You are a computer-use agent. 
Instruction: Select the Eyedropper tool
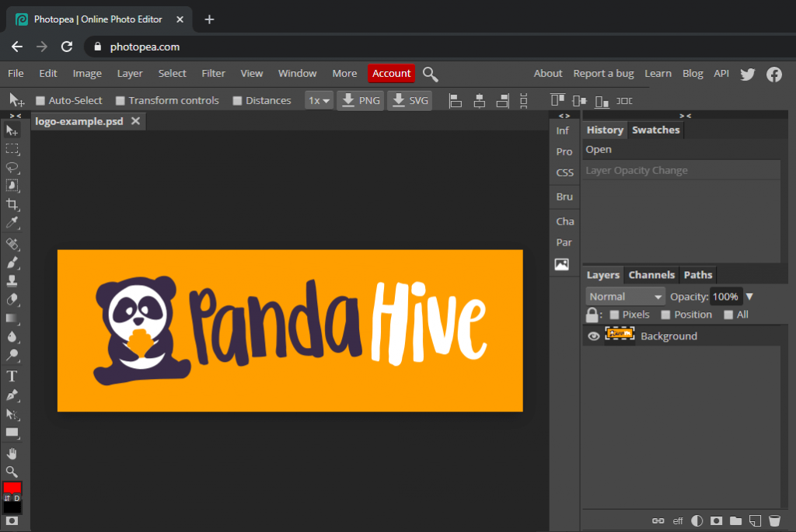pos(12,224)
